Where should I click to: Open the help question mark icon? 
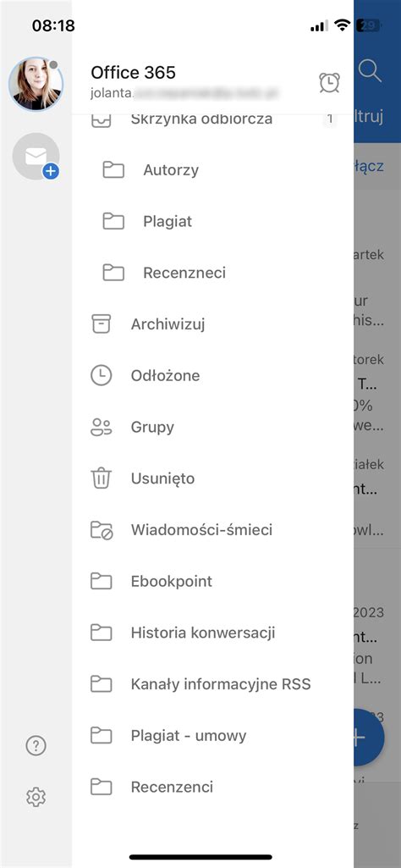[x=36, y=746]
